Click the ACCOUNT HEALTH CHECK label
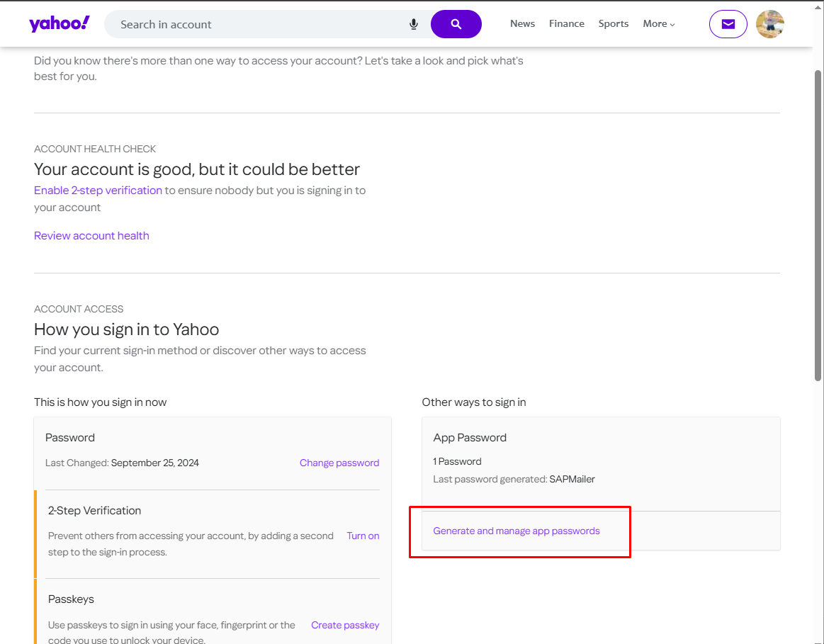Screen dimensions: 824x644 [x=95, y=149]
